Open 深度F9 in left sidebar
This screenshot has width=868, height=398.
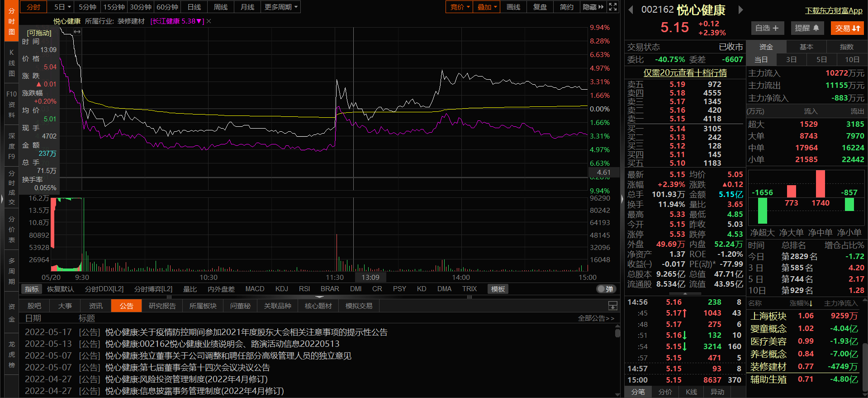point(11,146)
